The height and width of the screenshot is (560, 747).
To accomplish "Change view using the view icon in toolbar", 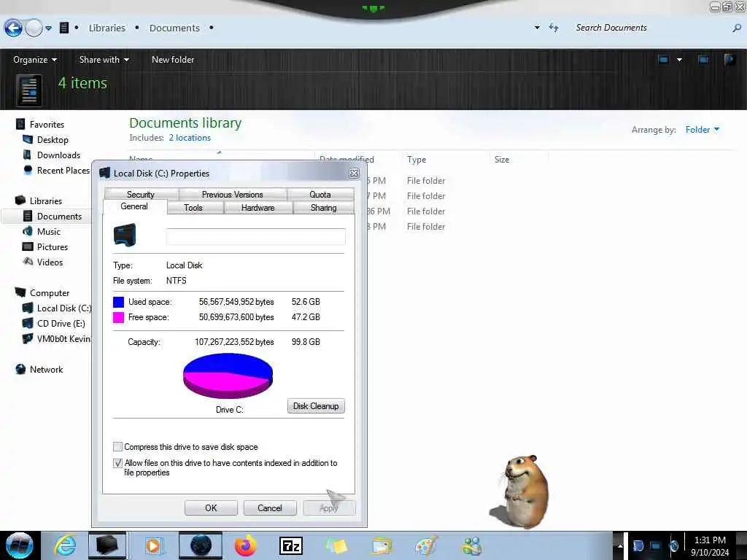I will pos(663,60).
